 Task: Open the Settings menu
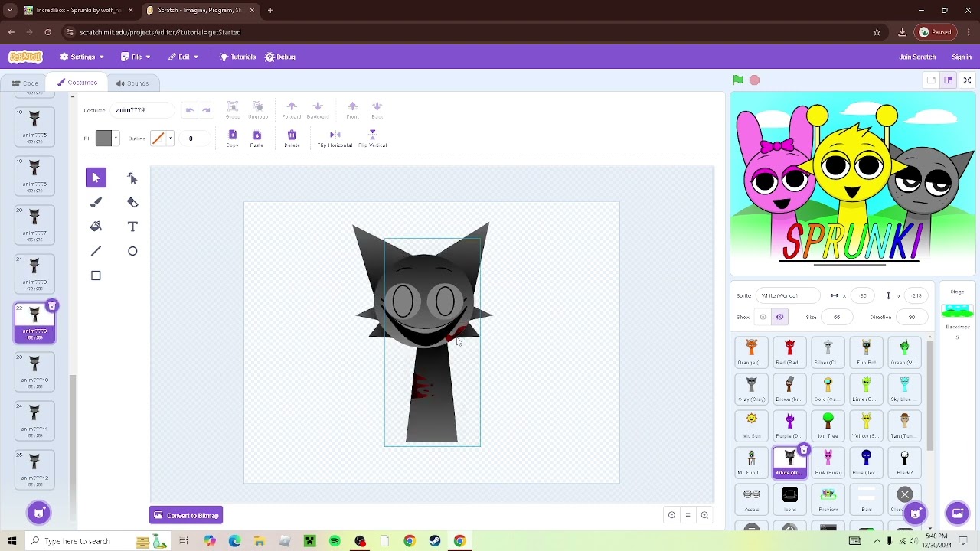coord(82,57)
